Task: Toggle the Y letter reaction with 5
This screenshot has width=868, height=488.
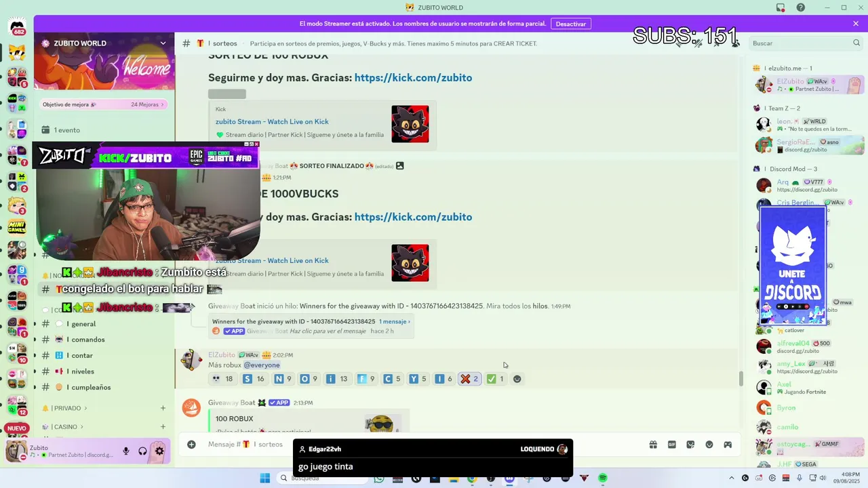Action: coord(418,379)
